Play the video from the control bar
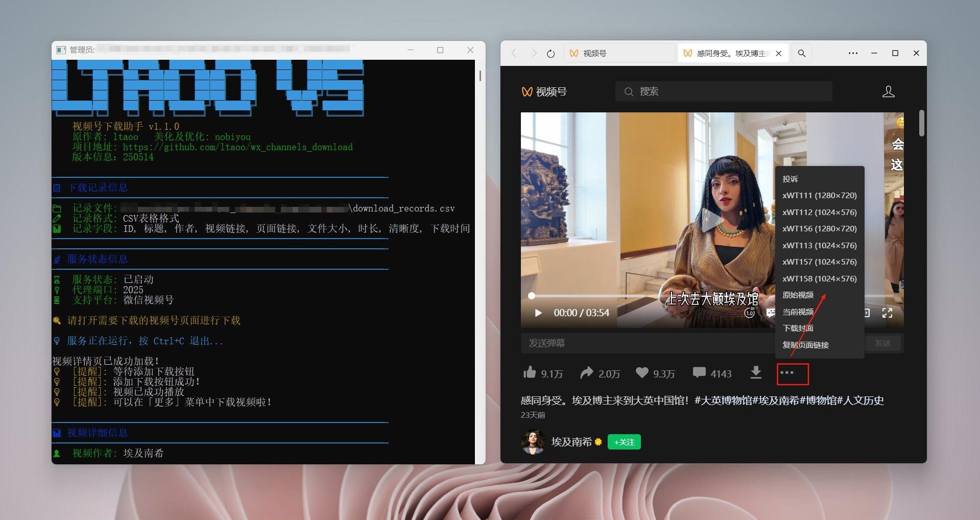980x520 pixels. click(538, 313)
